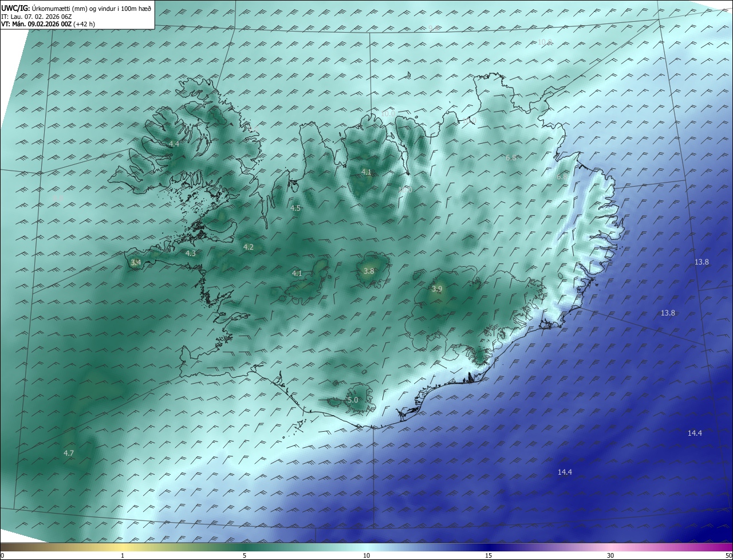Select the 5.0 value label in south

pyautogui.click(x=353, y=400)
